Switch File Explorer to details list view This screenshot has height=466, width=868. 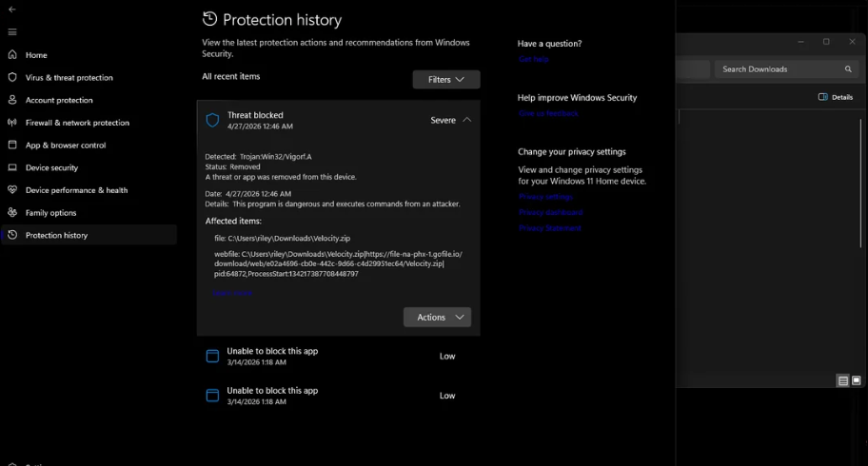(x=842, y=381)
